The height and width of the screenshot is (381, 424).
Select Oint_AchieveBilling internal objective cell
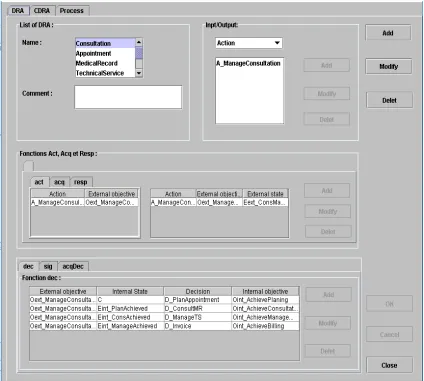click(x=265, y=326)
